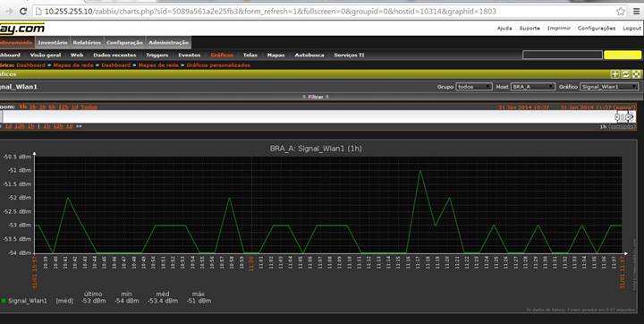Go to the Dados recentes submenu
This screenshot has width=644, height=324.
[114, 55]
